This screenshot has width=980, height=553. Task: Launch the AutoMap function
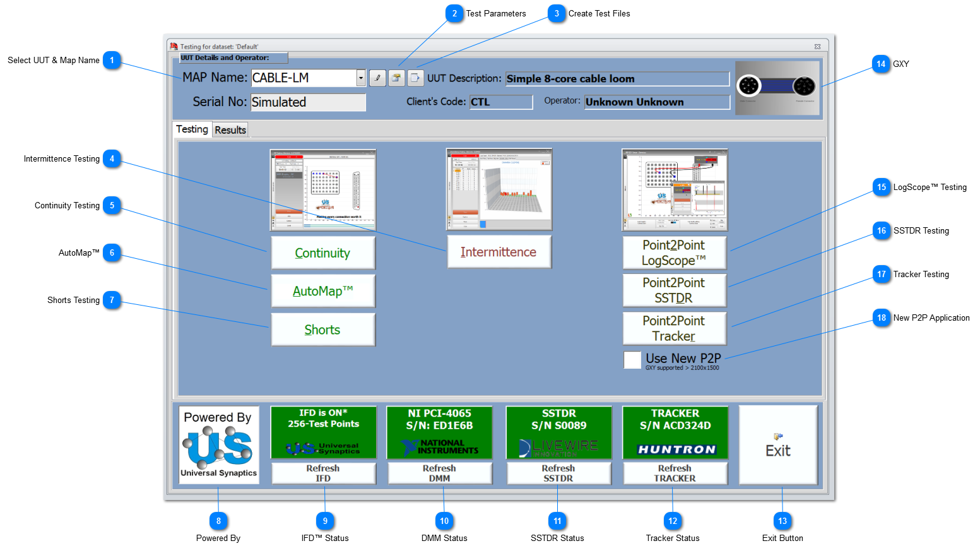point(323,291)
